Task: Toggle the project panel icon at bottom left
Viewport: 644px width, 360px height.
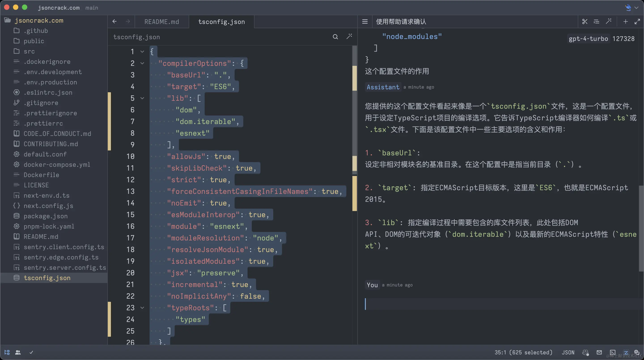Action: pos(7,352)
